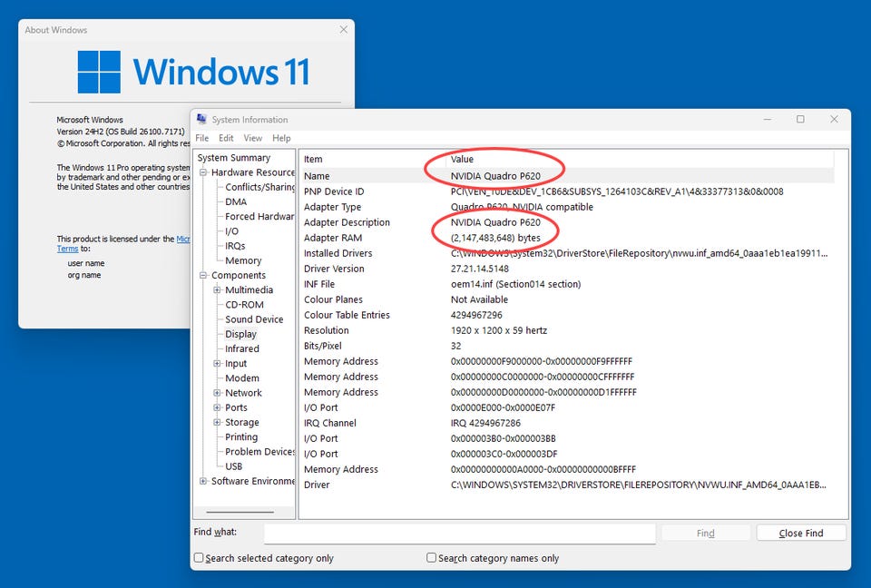Click the Close Find button
871x588 pixels.
click(x=801, y=534)
